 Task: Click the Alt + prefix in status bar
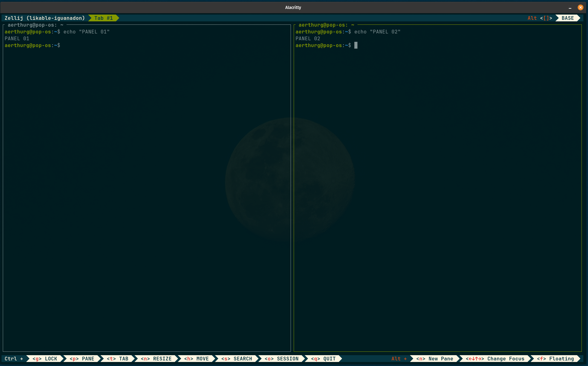pyautogui.click(x=399, y=359)
